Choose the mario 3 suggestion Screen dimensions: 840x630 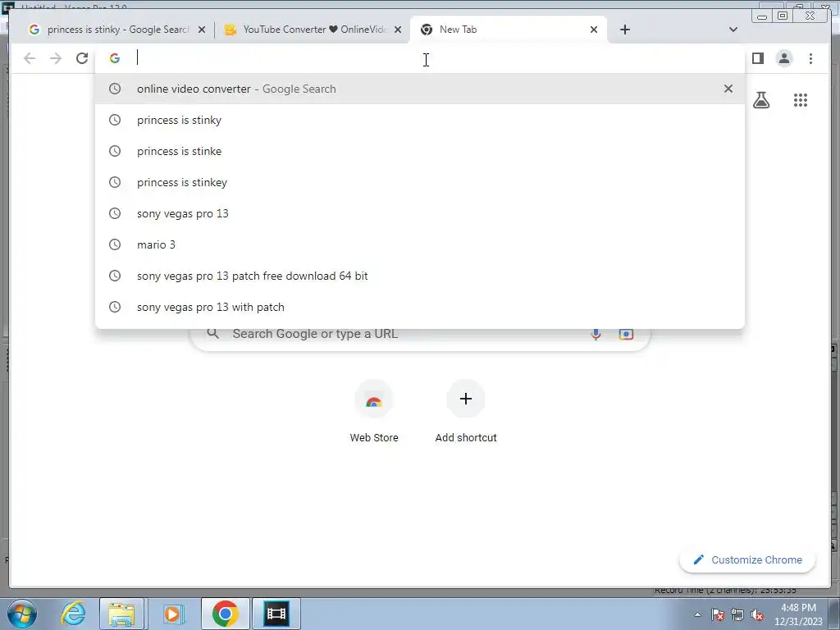(419, 244)
